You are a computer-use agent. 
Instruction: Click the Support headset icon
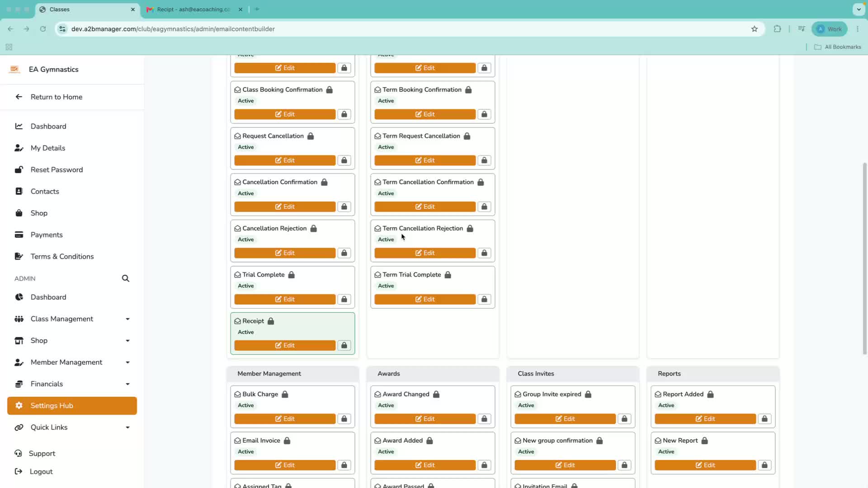pyautogui.click(x=18, y=453)
